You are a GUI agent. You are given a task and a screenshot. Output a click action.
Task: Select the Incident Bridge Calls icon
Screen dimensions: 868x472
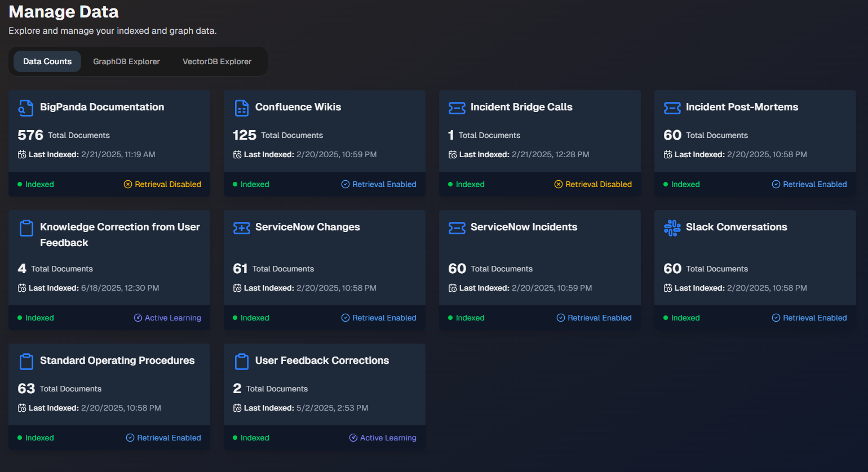[457, 108]
